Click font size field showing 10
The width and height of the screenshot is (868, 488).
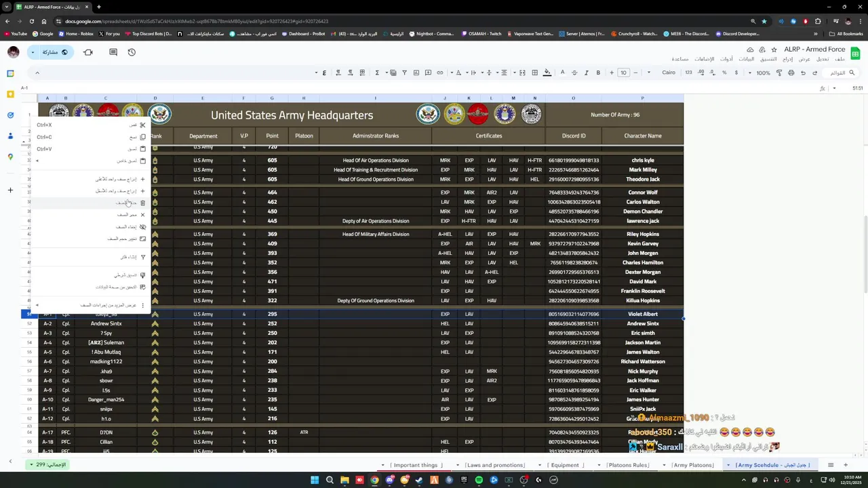click(623, 73)
